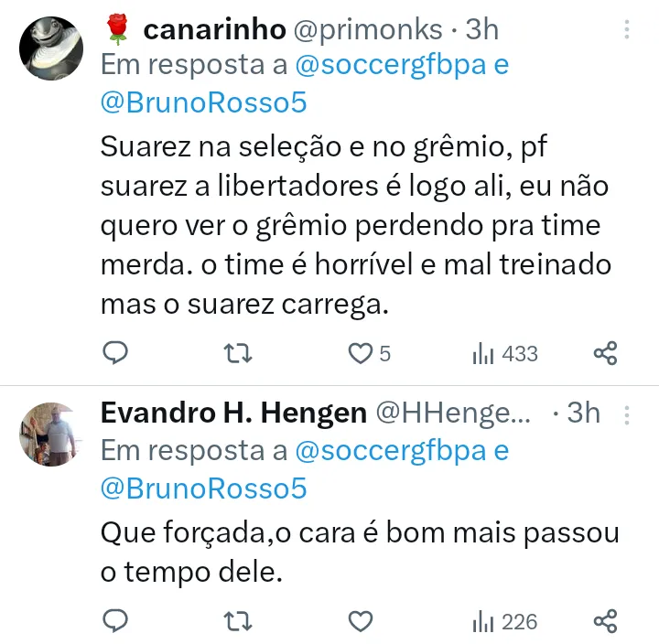This screenshot has height=644, width=659.
Task: Open Evandro H. Hengen's profile picture
Action: coord(51,434)
